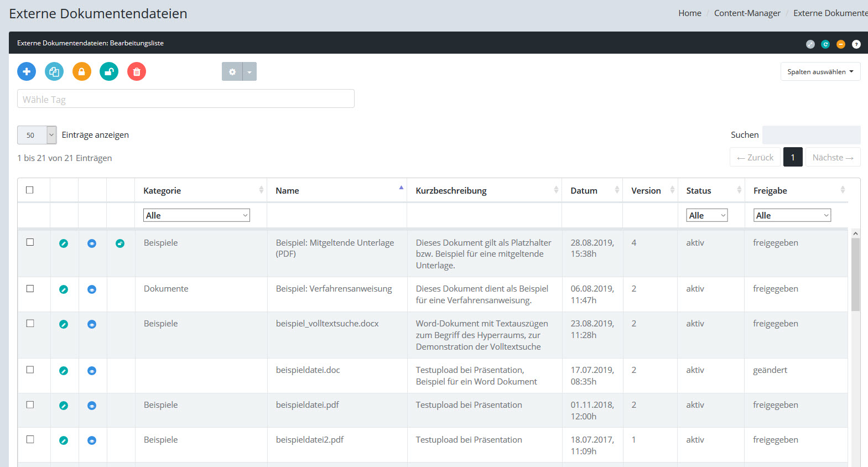Edit the beispieldatei.doc entry with pencil icon
The width and height of the screenshot is (868, 467).
64,371
